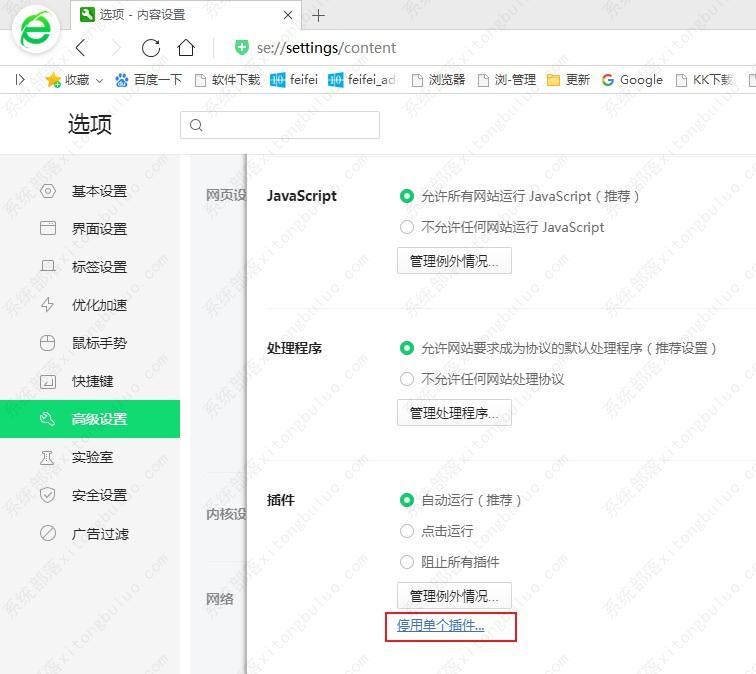Image resolution: width=756 pixels, height=674 pixels.
Task: Go to the home page icon
Action: (x=186, y=48)
